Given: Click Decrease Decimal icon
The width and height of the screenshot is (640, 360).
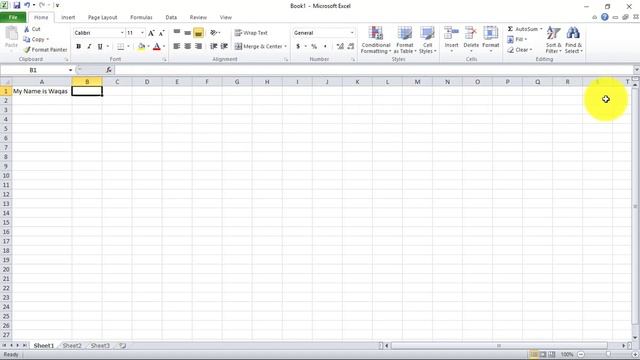Looking at the screenshot, I should [x=351, y=47].
